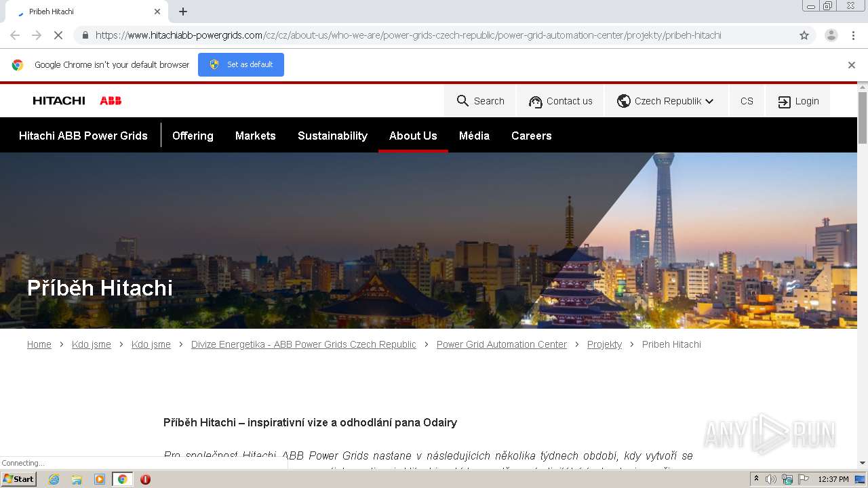This screenshot has width=868, height=488.
Task: Open Search in the site header
Action: tap(480, 101)
